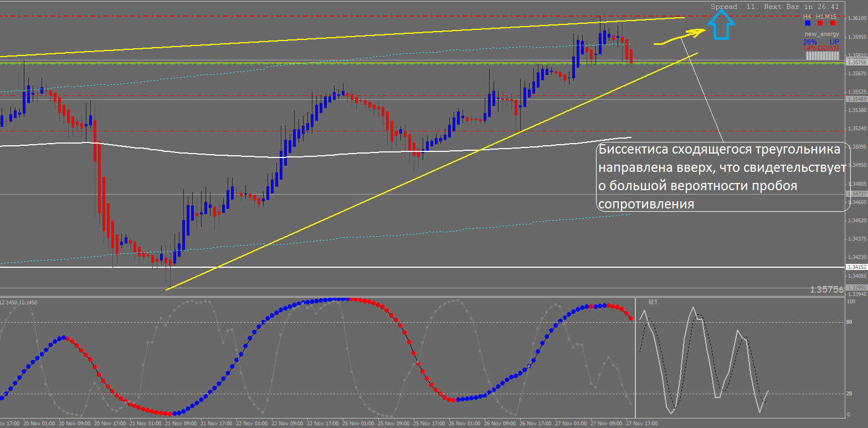The width and height of the screenshot is (868, 428).
Task: Click the red square under M15
Action: [x=833, y=23]
